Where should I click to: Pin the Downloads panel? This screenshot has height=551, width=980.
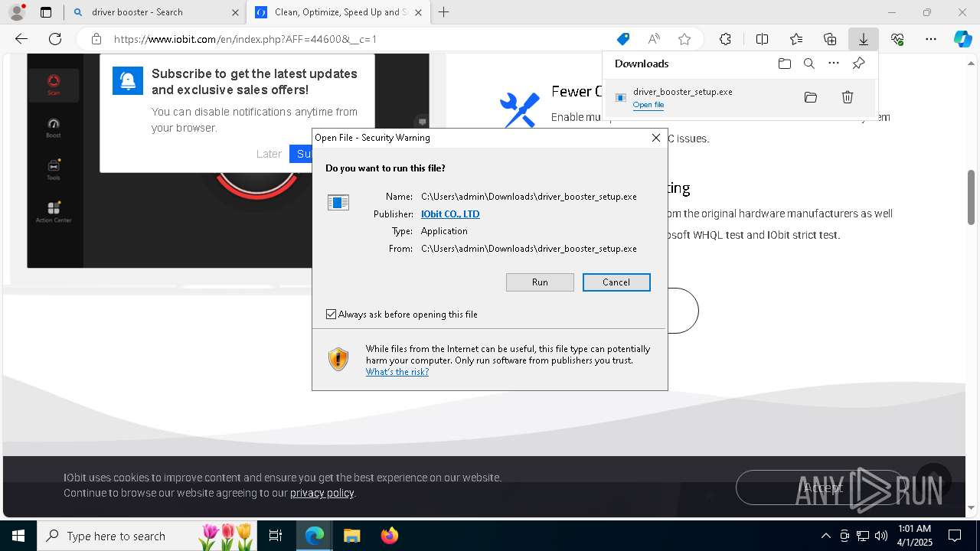[858, 64]
